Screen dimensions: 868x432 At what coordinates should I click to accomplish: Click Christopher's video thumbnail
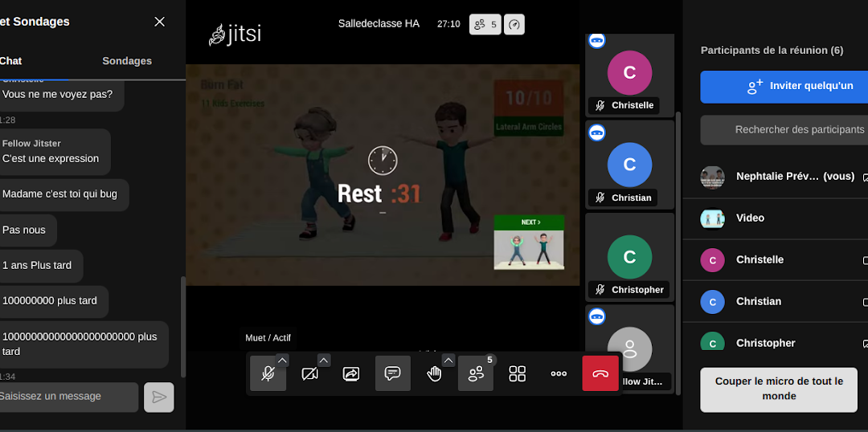point(629,257)
